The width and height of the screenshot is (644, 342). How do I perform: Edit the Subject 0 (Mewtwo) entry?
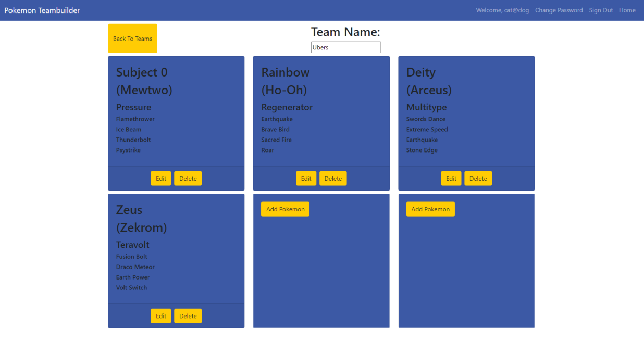click(x=160, y=178)
